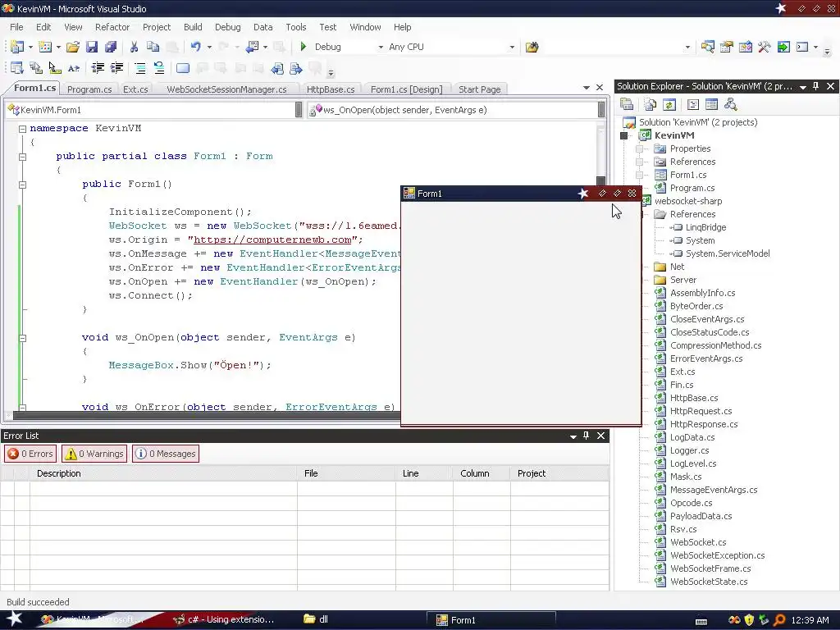Save the current file with the floppy icon

click(x=92, y=47)
